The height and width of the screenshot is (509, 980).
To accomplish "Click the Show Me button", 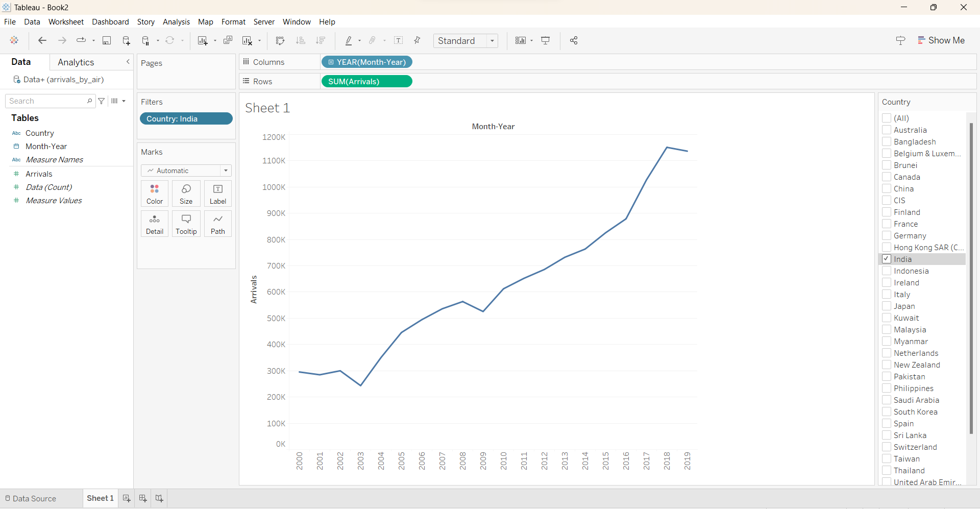I will 941,41.
